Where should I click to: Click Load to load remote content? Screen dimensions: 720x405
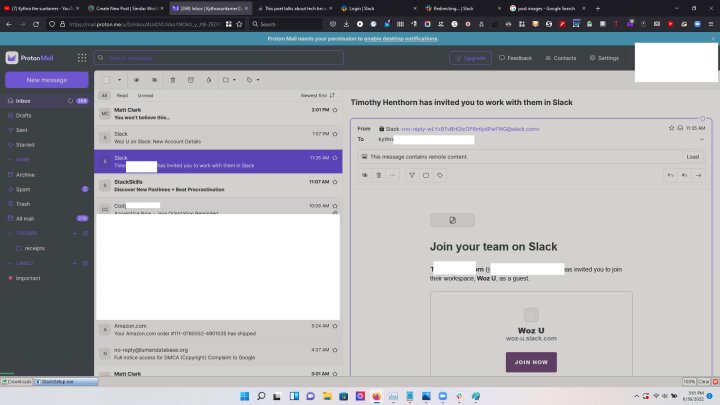tap(692, 157)
